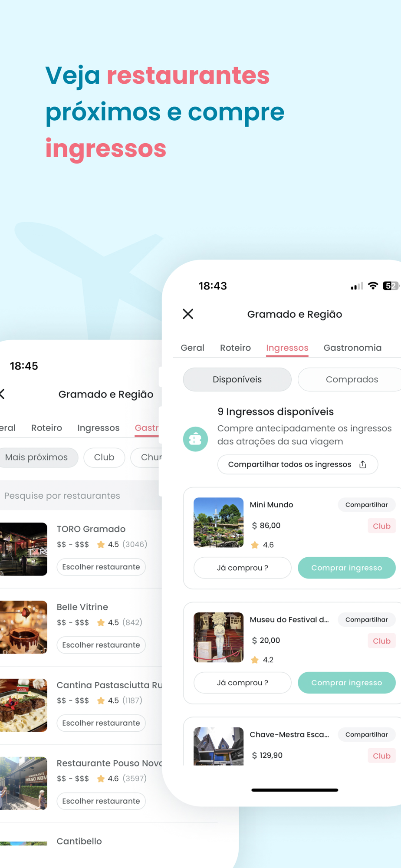Tap the wifi status icon
401x868 pixels.
tap(373, 286)
